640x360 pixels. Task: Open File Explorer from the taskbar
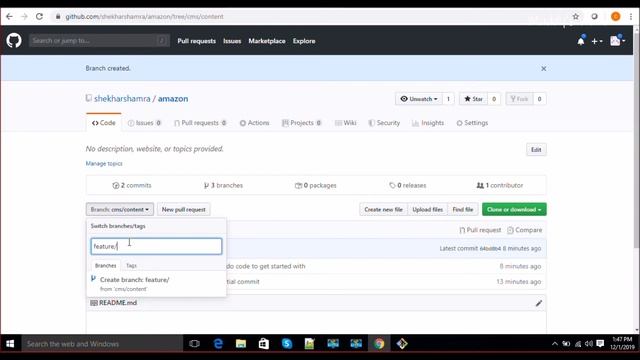point(241,344)
